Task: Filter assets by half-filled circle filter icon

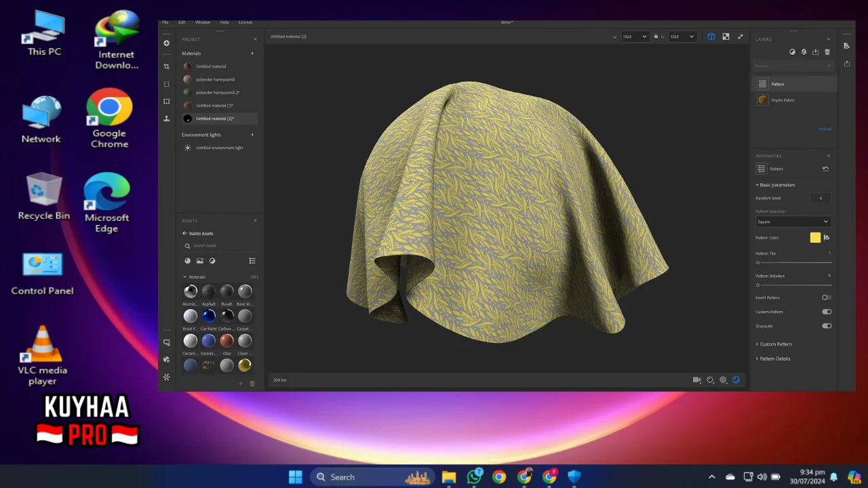Action: (x=212, y=261)
